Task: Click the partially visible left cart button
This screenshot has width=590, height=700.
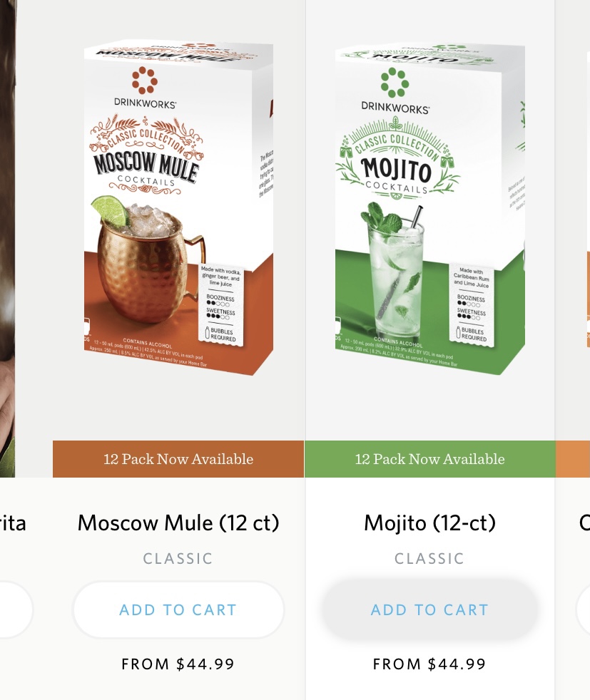Action: click(x=16, y=609)
